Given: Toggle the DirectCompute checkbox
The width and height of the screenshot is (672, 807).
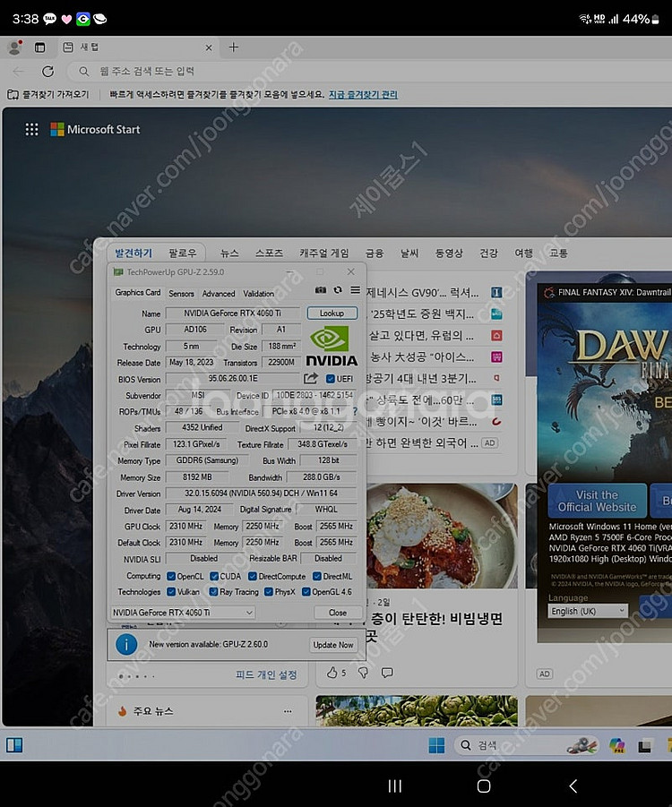Looking at the screenshot, I should 253,576.
